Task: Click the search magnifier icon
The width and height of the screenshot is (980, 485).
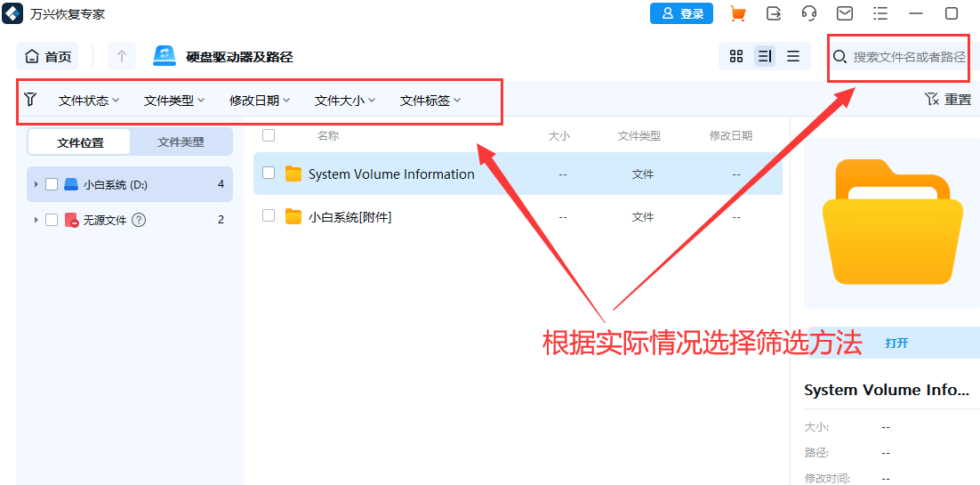Action: tap(840, 57)
